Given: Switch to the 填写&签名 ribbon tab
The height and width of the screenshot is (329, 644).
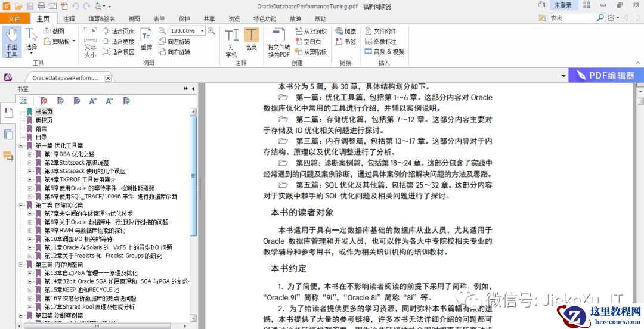Looking at the screenshot, I should (101, 19).
